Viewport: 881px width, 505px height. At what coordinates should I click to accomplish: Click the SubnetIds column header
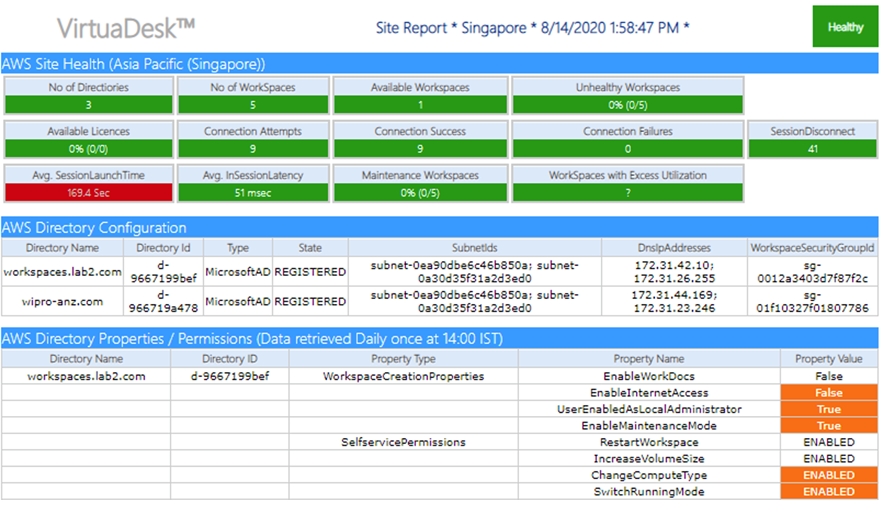pos(475,247)
